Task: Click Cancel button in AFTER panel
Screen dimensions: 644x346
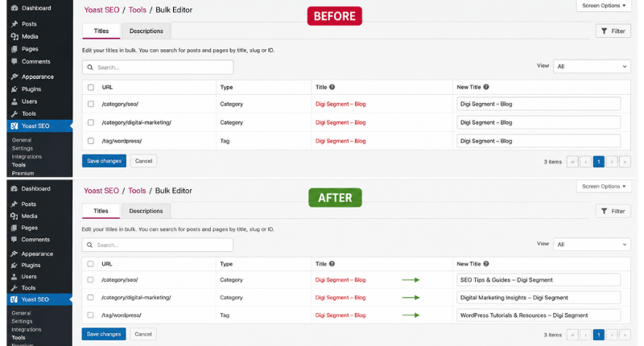Action: coord(143,334)
